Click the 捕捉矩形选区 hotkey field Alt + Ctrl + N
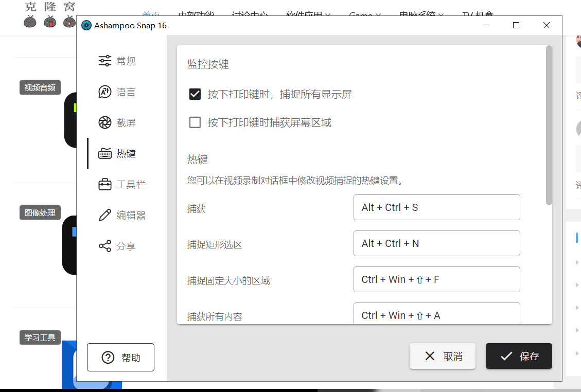The image size is (581, 392). coord(436,243)
